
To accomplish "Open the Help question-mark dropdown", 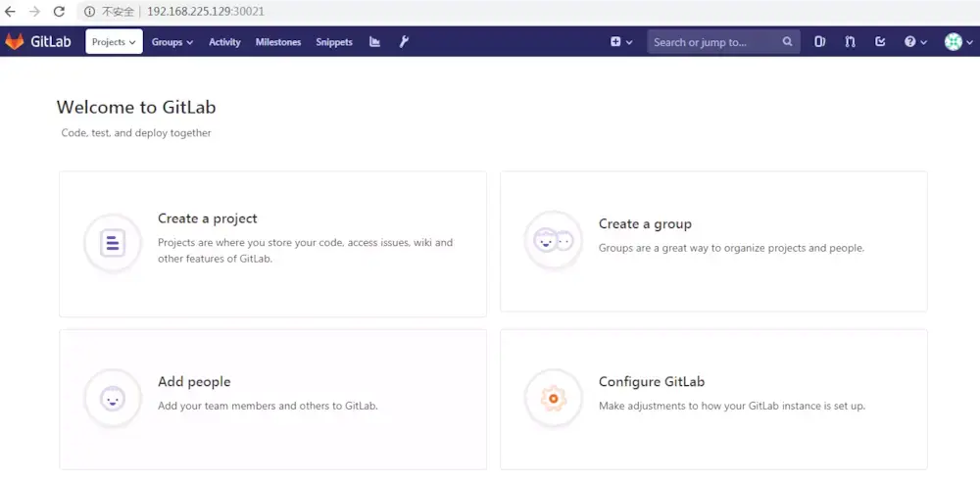I will click(x=915, y=42).
